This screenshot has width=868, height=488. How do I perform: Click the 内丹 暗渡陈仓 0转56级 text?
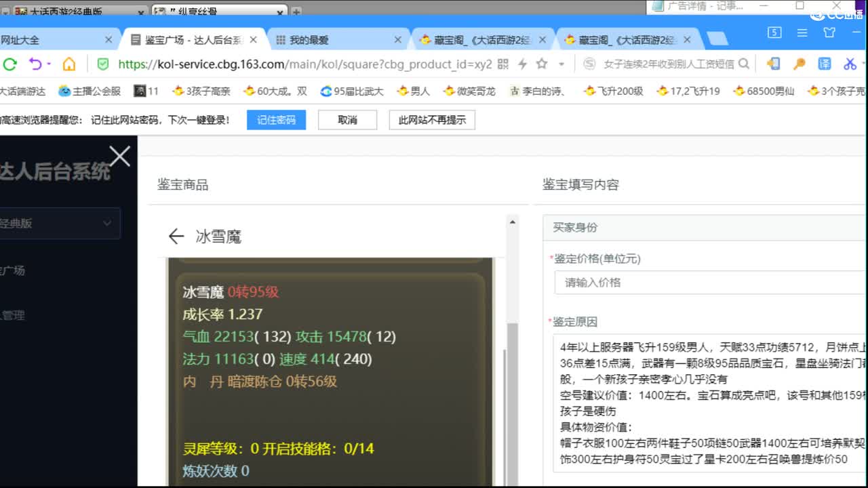[x=260, y=381]
